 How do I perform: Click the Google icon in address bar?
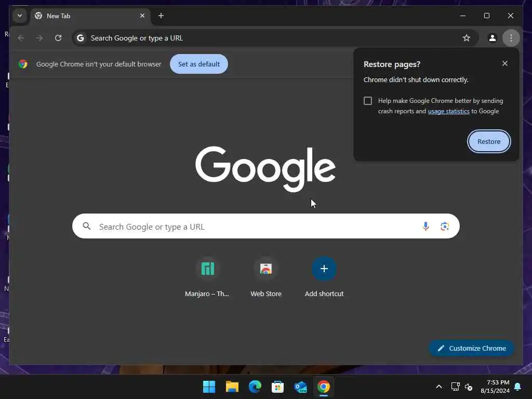point(81,38)
